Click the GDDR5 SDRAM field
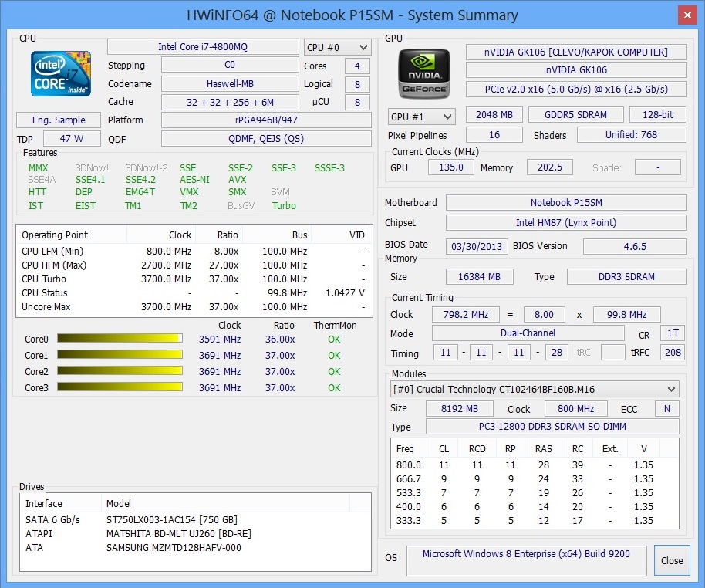The image size is (705, 588). [x=575, y=115]
